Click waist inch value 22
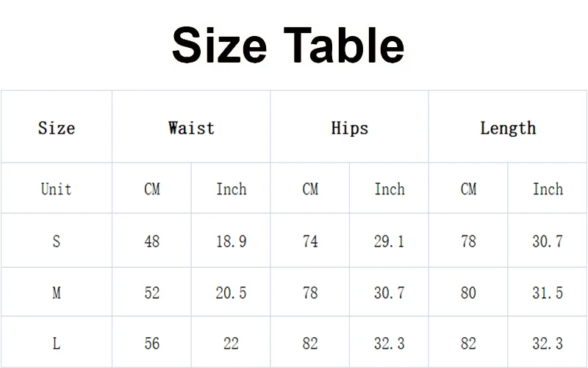Image resolution: width=588 pixels, height=368 pixels. coord(231,342)
